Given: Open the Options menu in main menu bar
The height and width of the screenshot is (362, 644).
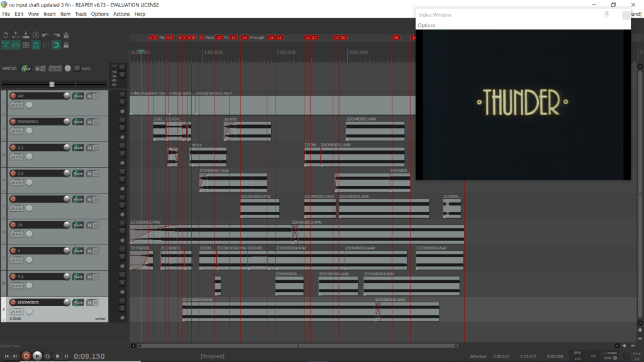Looking at the screenshot, I should tap(100, 14).
